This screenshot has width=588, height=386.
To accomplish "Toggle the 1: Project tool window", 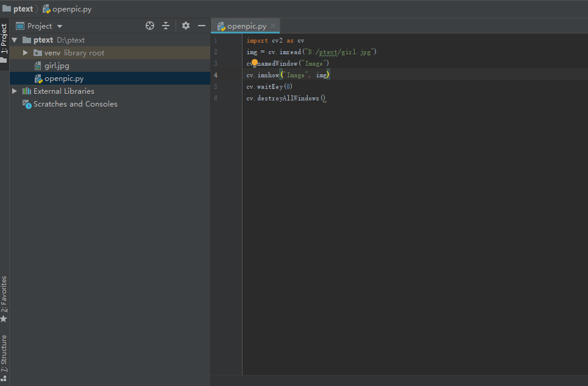I will tap(4, 37).
